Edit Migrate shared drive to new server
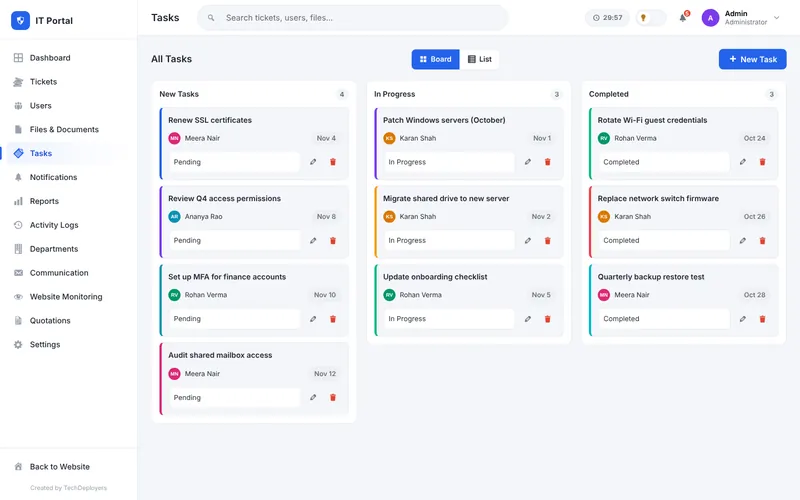The image size is (800, 500). pos(528,240)
